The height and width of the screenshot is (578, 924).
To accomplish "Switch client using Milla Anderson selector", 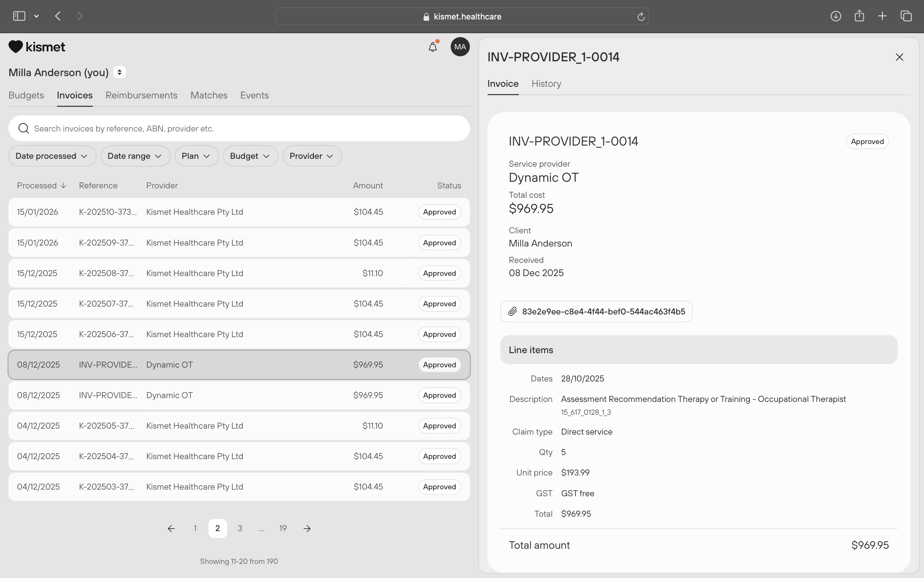I will pos(119,72).
